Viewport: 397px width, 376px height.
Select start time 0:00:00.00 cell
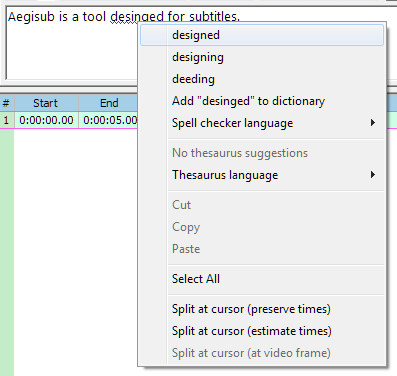tap(46, 120)
